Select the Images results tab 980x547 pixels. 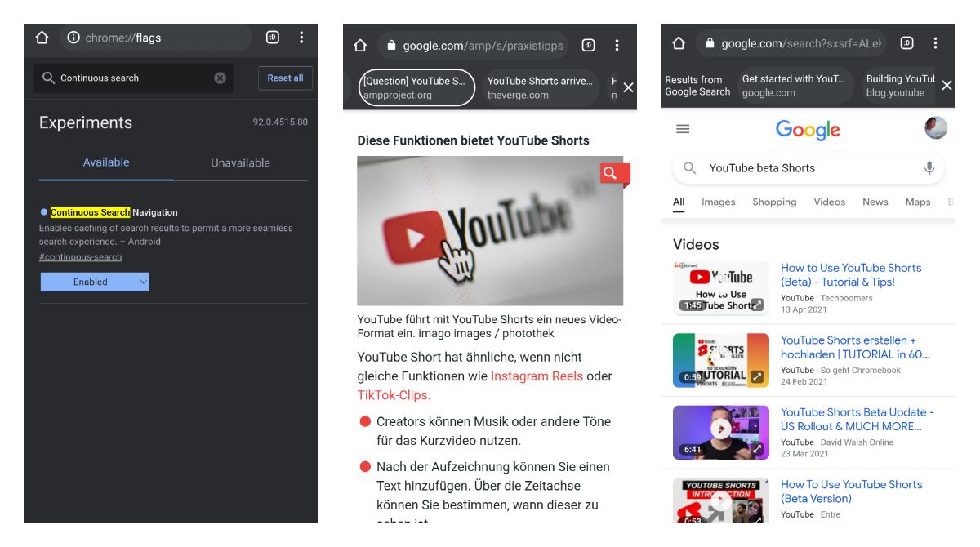pos(719,202)
